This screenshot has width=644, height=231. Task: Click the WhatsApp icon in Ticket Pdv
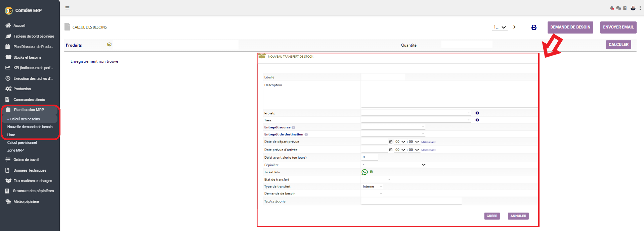pyautogui.click(x=364, y=172)
